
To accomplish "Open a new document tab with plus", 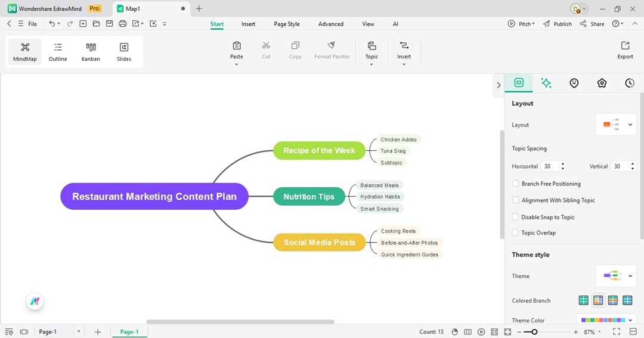I will 199,8.
